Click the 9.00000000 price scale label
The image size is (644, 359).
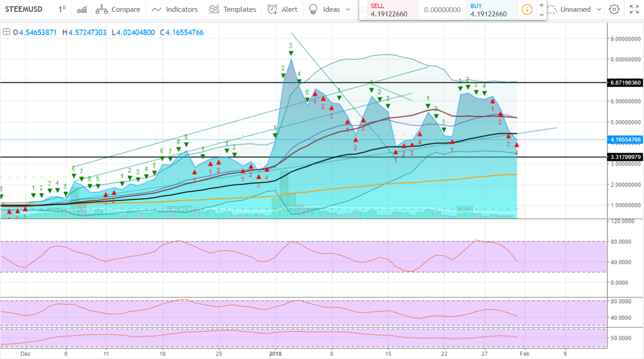click(625, 39)
